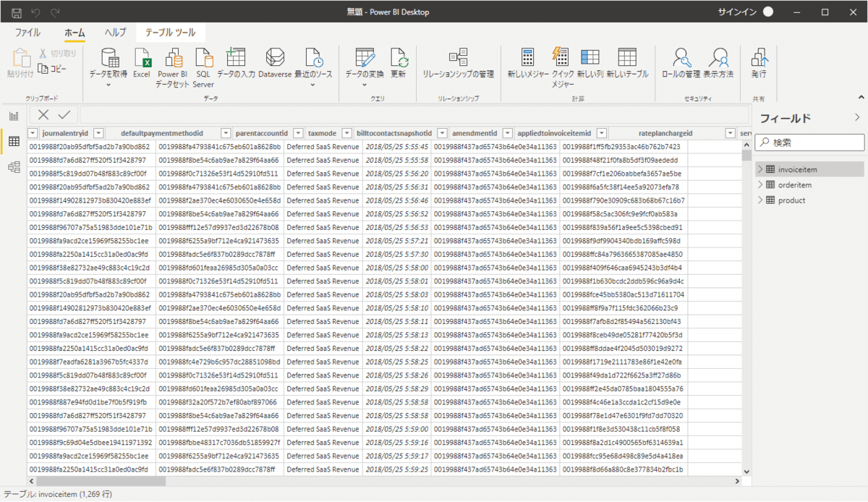Click the 検索 search field
The image size is (868, 502).
tap(809, 143)
